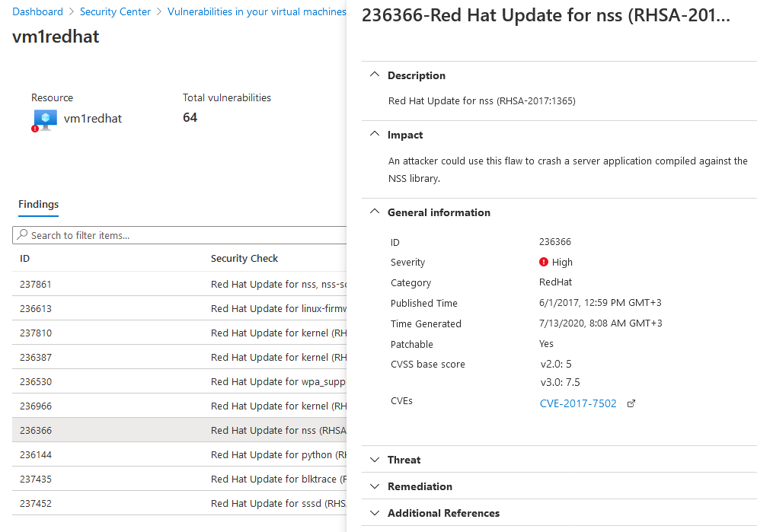Select finding row 237452
The width and height of the screenshot is (757, 532).
coord(180,503)
